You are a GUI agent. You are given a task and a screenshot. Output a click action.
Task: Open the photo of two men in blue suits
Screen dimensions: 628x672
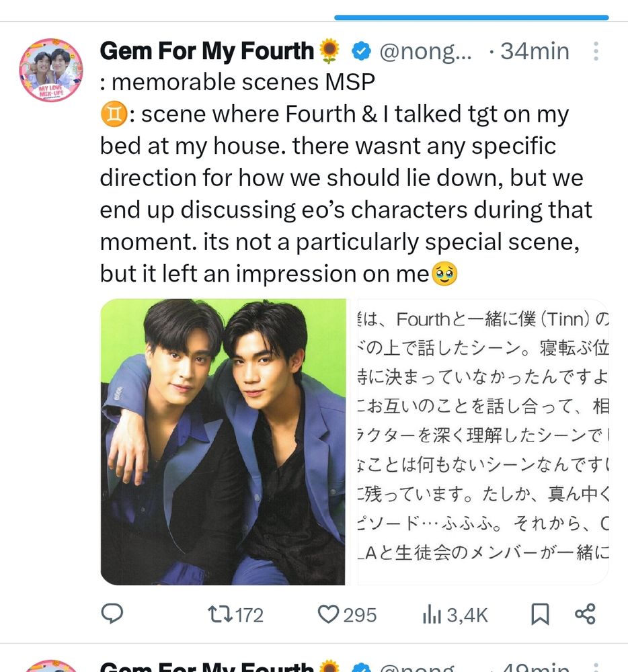223,442
